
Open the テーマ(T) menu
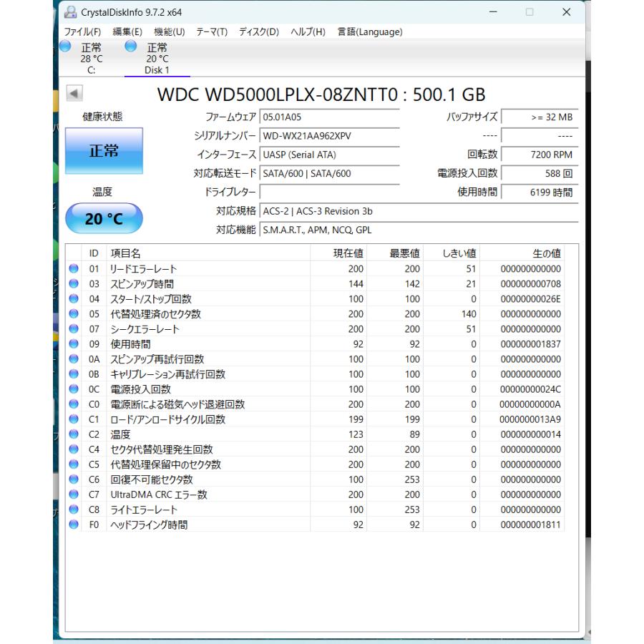point(212,31)
